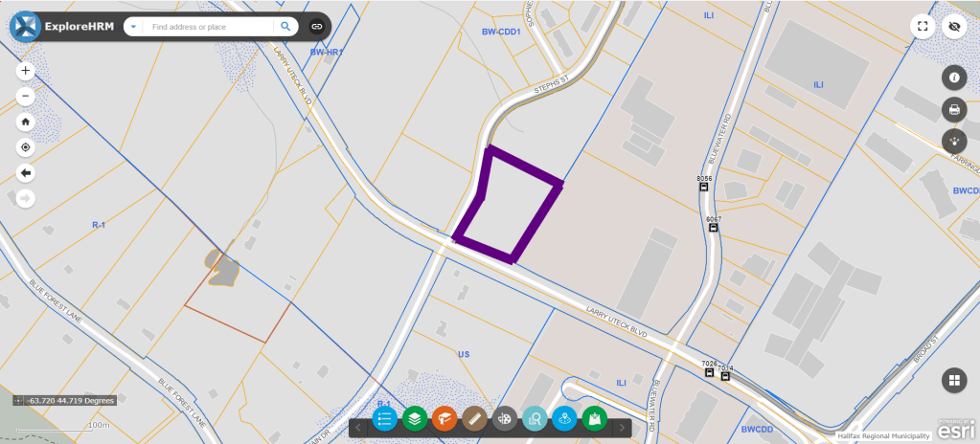This screenshot has width=980, height=444.
Task: Open the Legend widget
Action: [x=384, y=418]
